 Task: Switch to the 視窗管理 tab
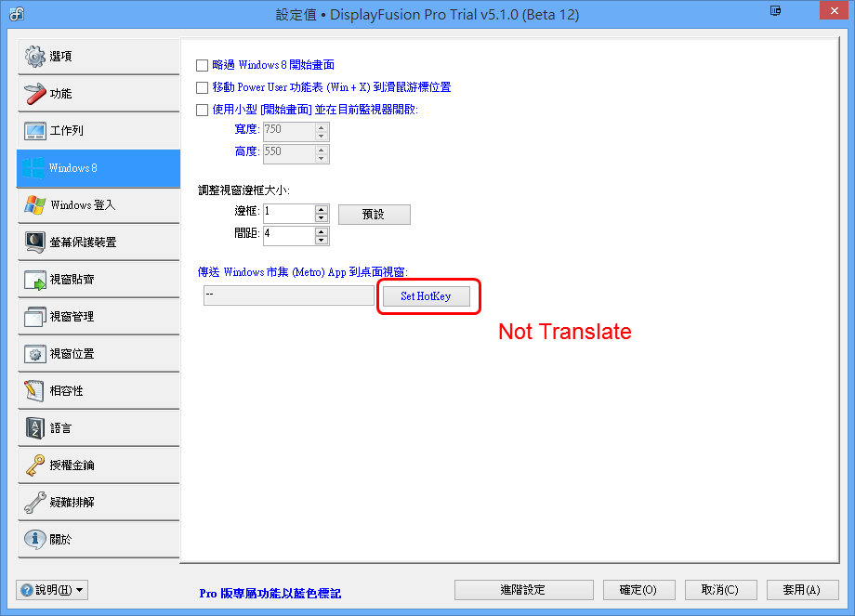coord(98,317)
